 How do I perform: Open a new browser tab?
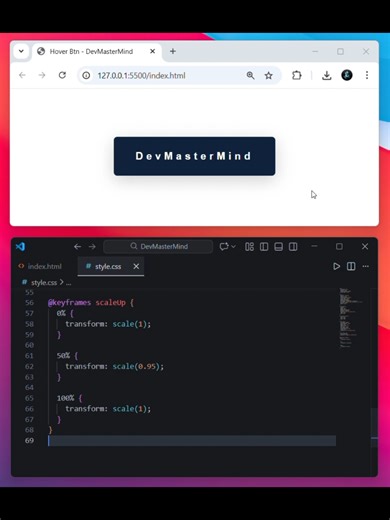point(173,51)
